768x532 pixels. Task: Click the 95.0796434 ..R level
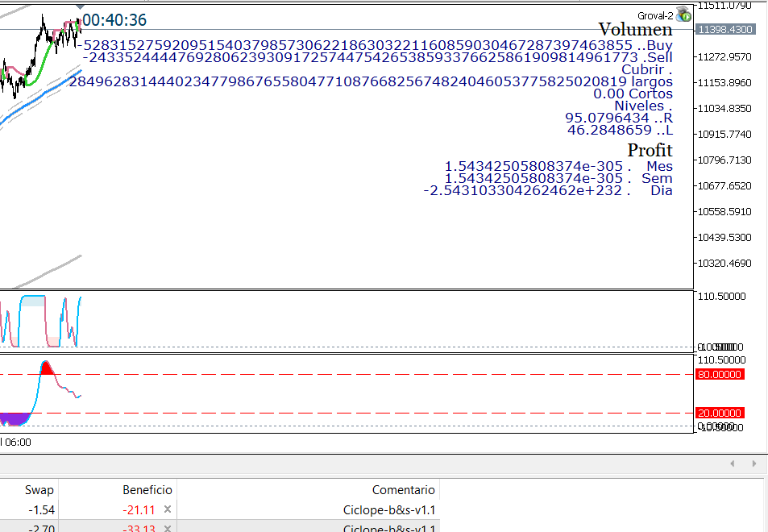click(619, 118)
